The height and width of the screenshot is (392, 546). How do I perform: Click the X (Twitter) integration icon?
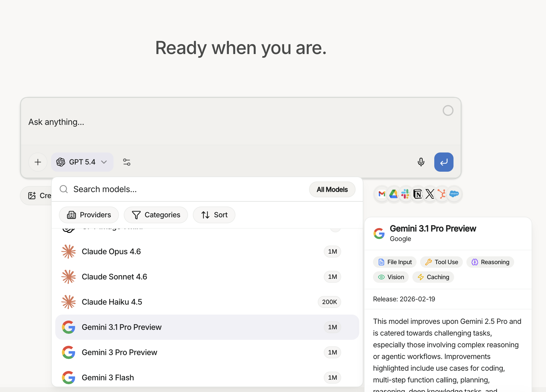coord(430,194)
